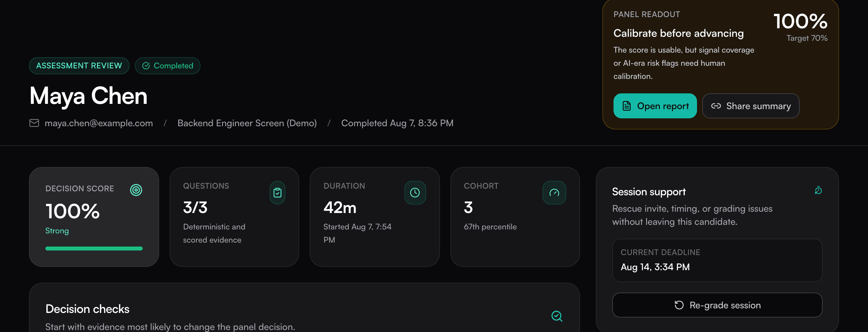Click the Decision checks search-check icon
Screen dimensions: 868x332
click(557, 316)
